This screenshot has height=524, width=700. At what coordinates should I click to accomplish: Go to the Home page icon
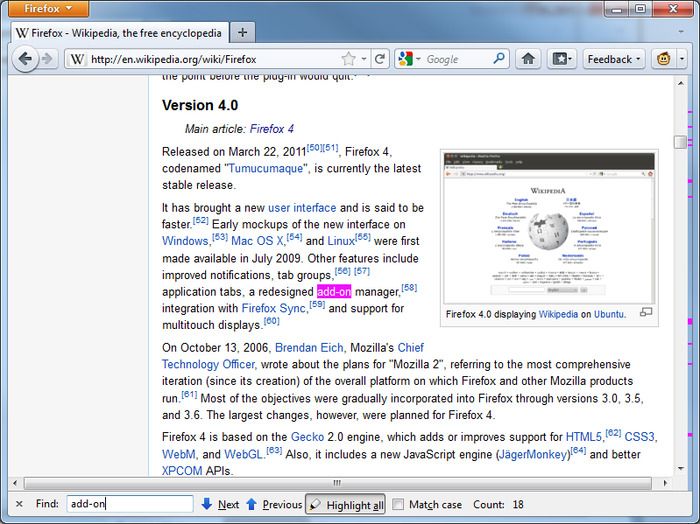pyautogui.click(x=528, y=59)
